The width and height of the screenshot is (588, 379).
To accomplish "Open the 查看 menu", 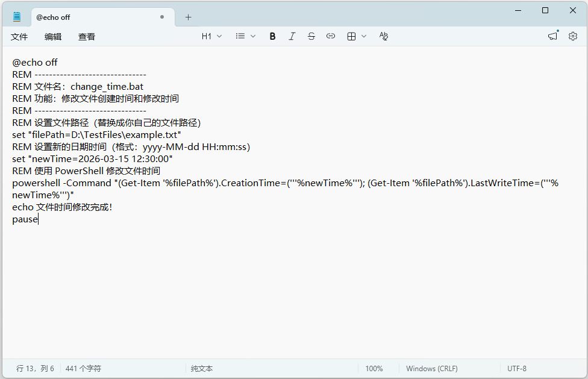I will (x=87, y=37).
